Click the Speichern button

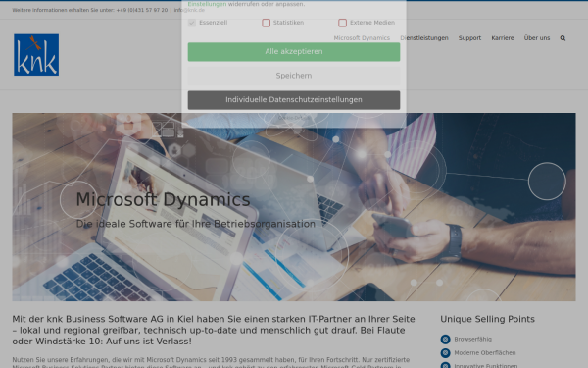point(294,76)
